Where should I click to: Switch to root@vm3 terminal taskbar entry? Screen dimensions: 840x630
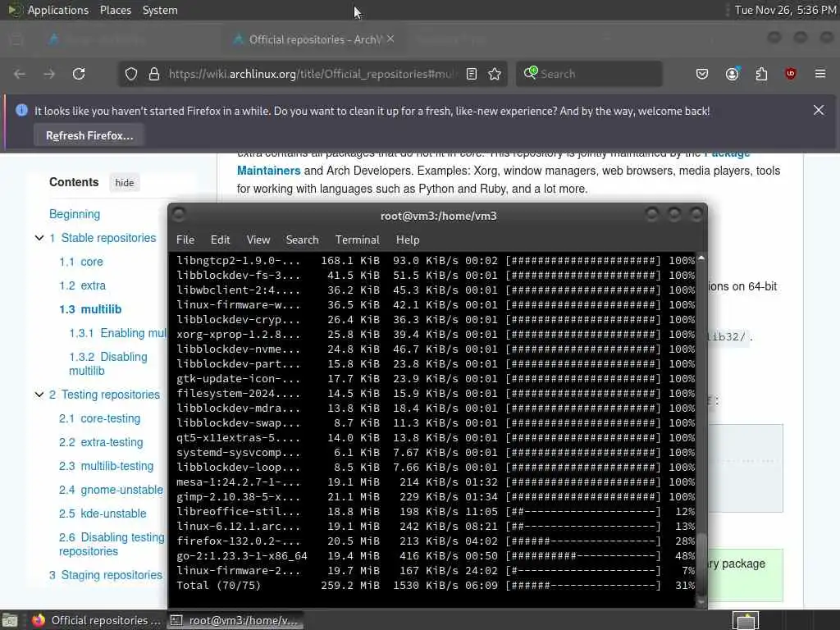(235, 620)
